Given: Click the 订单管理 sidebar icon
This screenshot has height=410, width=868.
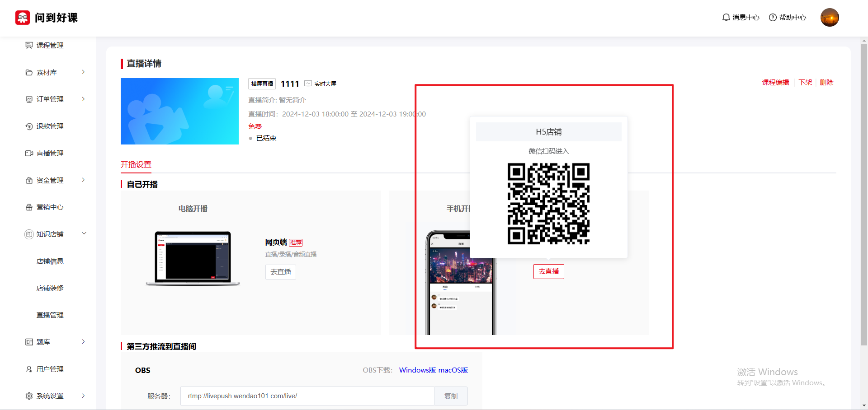Looking at the screenshot, I should coord(29,99).
